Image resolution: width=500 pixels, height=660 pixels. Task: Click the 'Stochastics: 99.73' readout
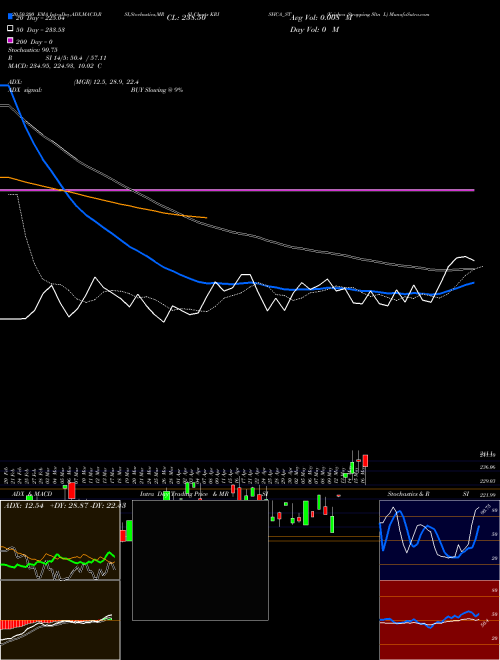[32, 50]
